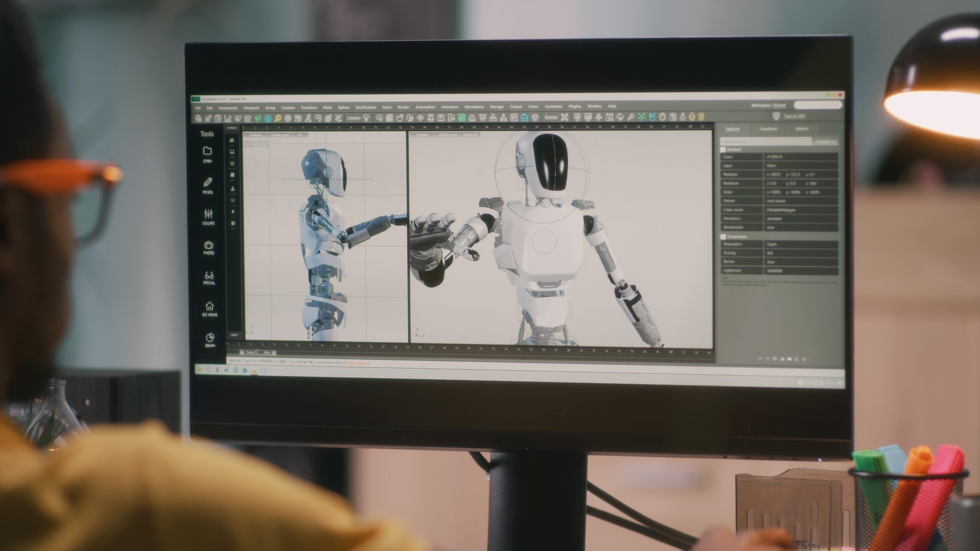
Task: Switch to the Options tab
Action: point(732,129)
